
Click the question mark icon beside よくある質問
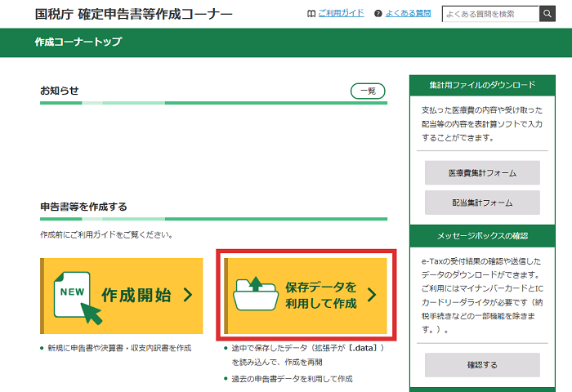pyautogui.click(x=378, y=14)
